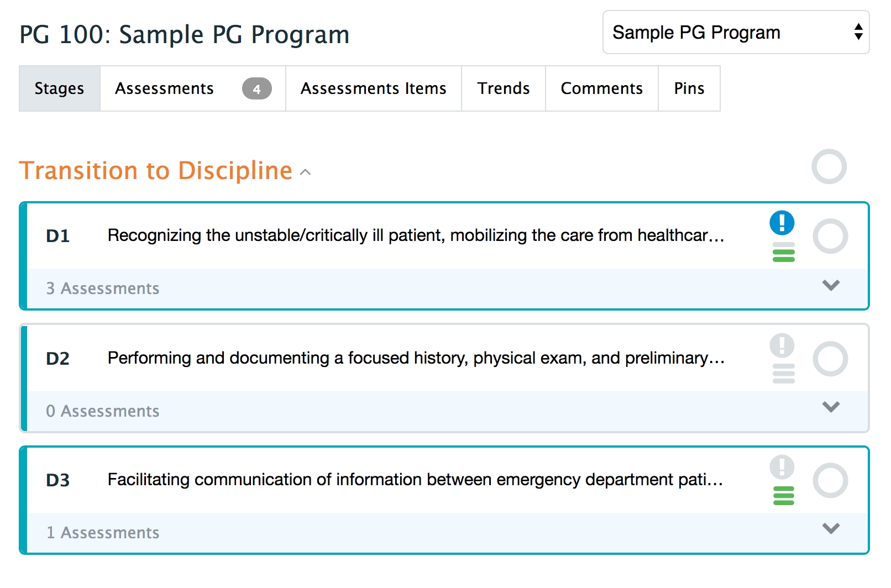Image resolution: width=891 pixels, height=588 pixels.
Task: Click the green progress bars icon on D1
Action: click(x=783, y=253)
